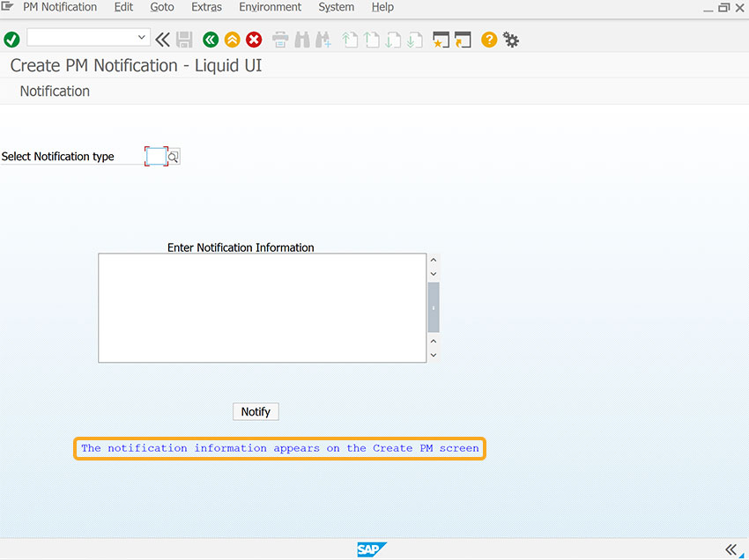
Task: Click the Notification toolbar button
Action: (x=55, y=92)
